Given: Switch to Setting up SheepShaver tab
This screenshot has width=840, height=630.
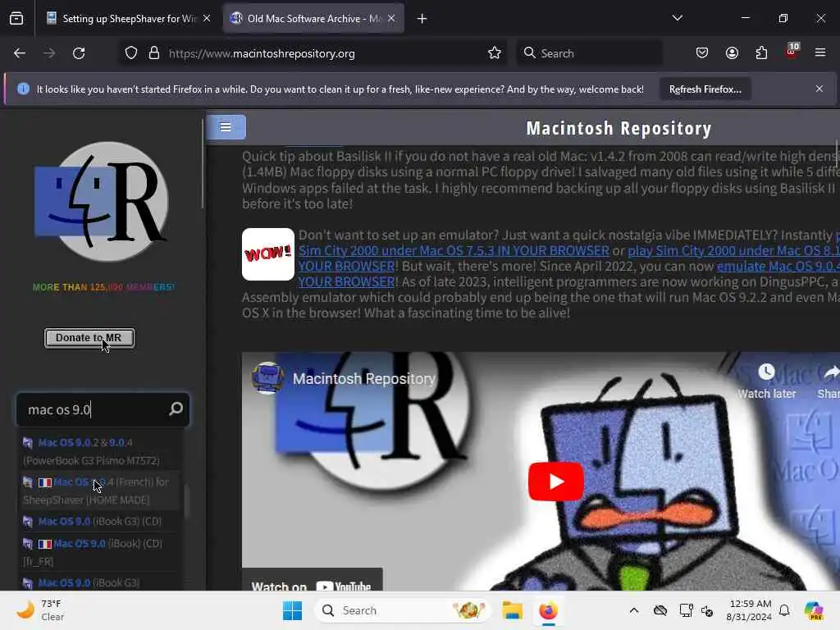Looking at the screenshot, I should pos(129,19).
